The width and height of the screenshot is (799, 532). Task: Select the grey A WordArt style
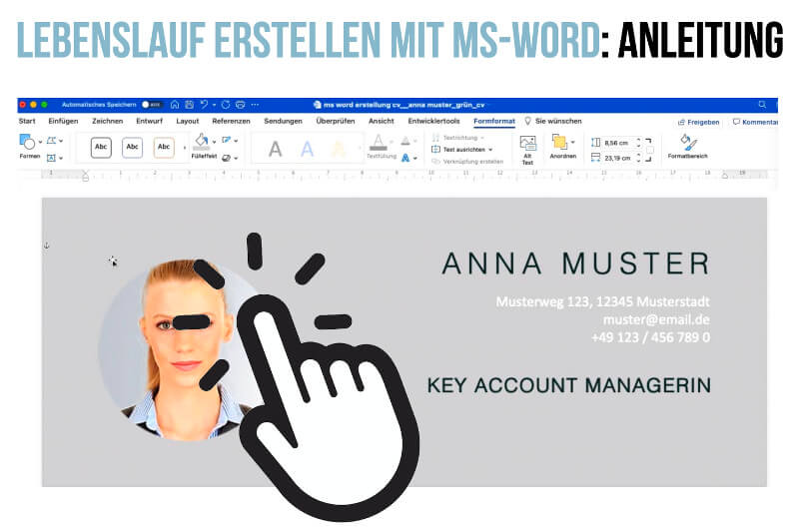click(276, 149)
